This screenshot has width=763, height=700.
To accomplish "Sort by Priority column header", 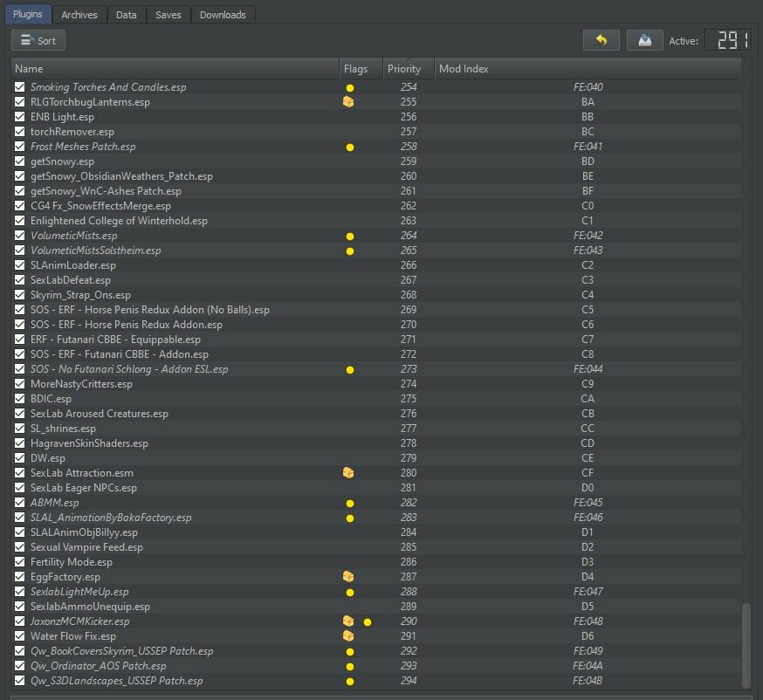I will click(409, 69).
